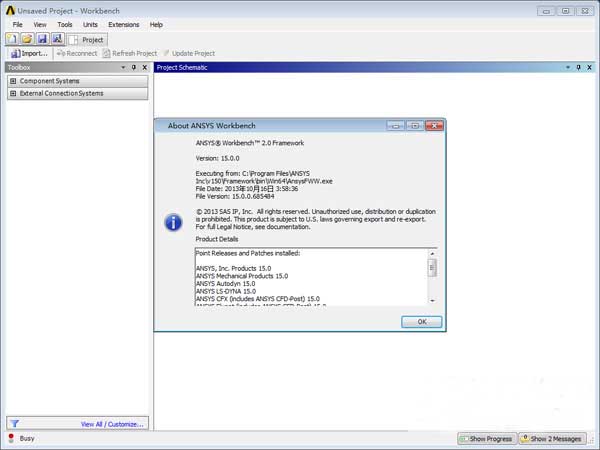600x450 pixels.
Task: Close the About ANSYS Workbench dialog
Action: 434,126
